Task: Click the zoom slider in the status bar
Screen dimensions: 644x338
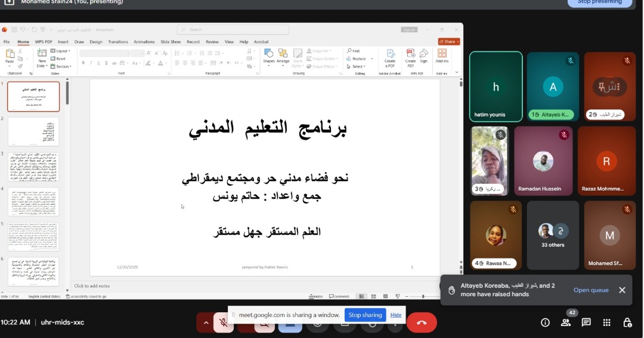Action: [423, 296]
